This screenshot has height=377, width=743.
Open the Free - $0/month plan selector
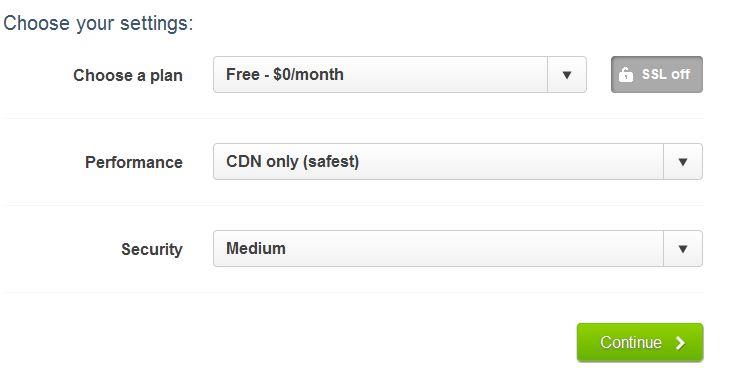coord(400,75)
